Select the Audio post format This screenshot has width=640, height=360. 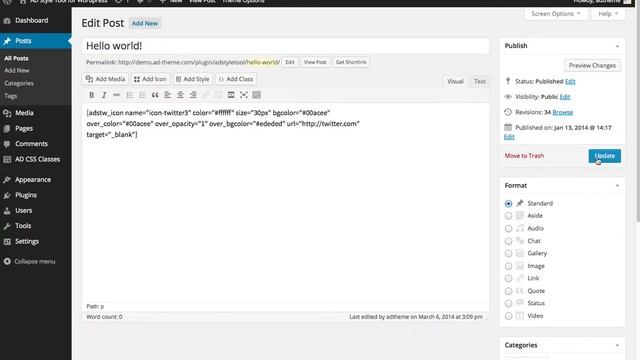pyautogui.click(x=508, y=229)
